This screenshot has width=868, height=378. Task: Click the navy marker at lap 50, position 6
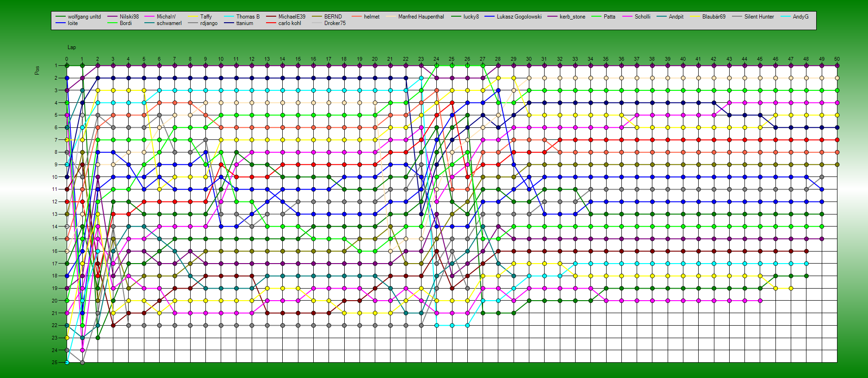pyautogui.click(x=837, y=127)
